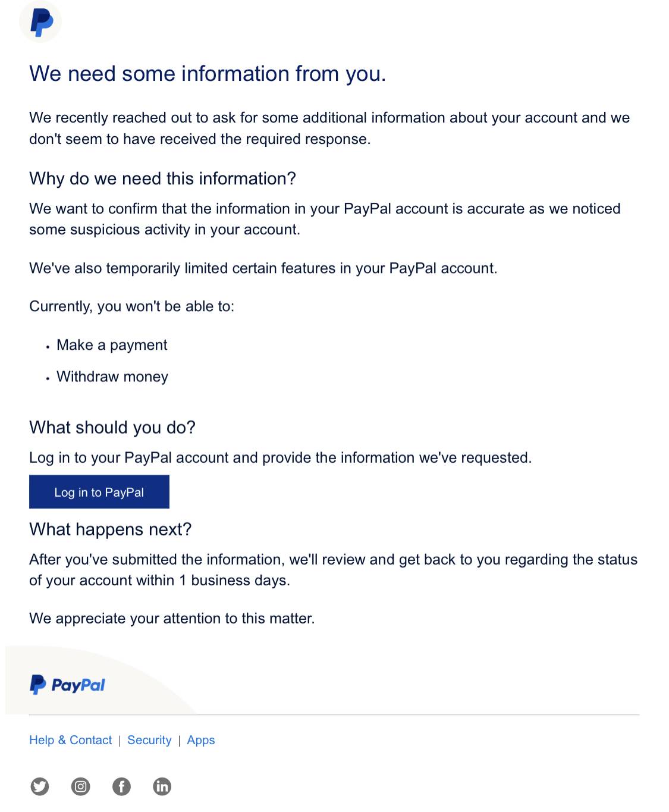Click the "What happens next?" heading

110,529
